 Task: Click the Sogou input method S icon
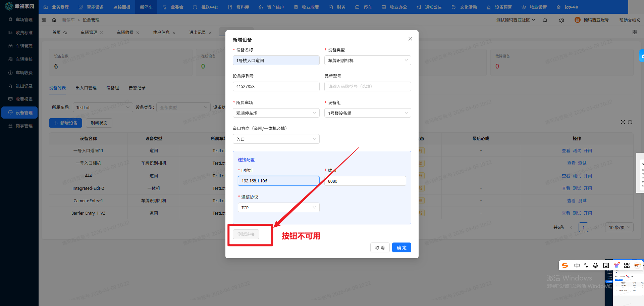(x=565, y=265)
